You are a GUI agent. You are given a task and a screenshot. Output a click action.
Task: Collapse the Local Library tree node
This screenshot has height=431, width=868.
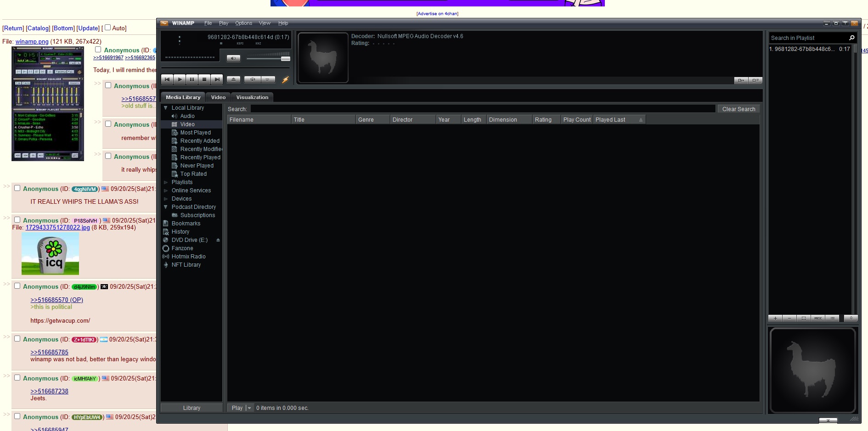point(166,108)
